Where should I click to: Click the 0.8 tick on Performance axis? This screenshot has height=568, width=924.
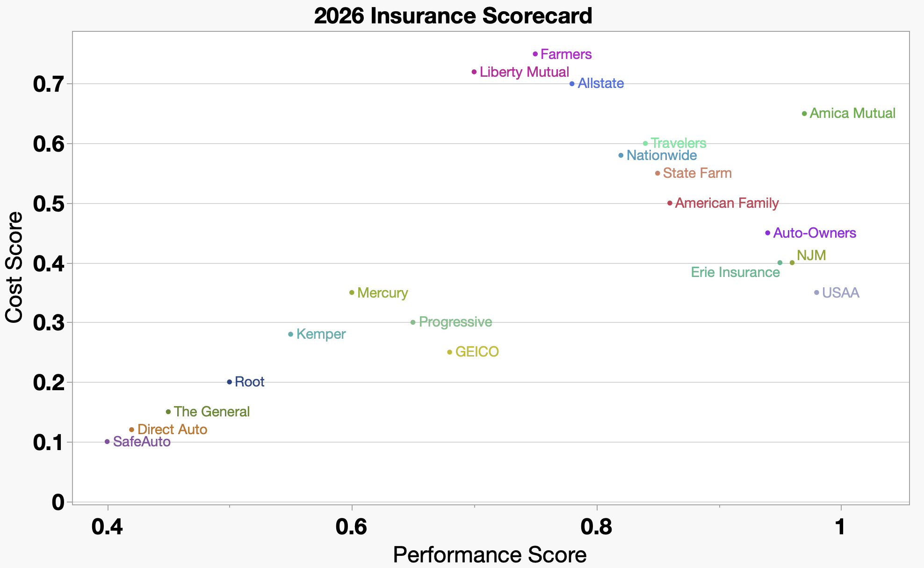coord(596,527)
